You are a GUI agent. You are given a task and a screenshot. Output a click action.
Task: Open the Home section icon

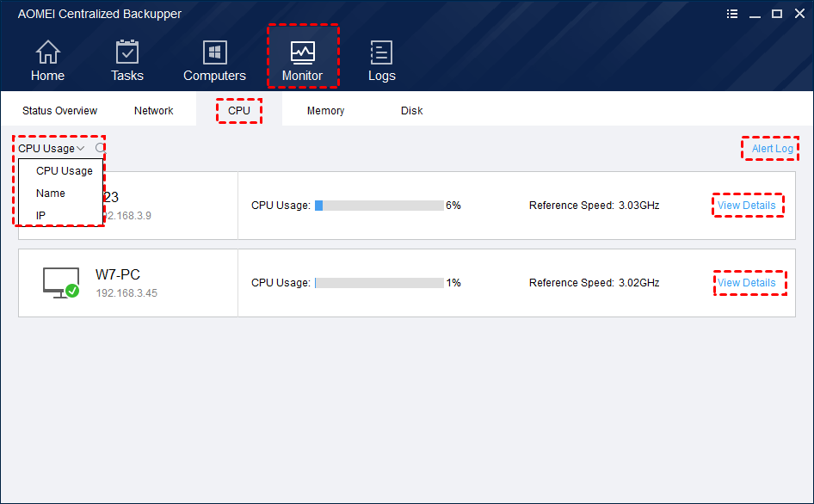coord(48,52)
